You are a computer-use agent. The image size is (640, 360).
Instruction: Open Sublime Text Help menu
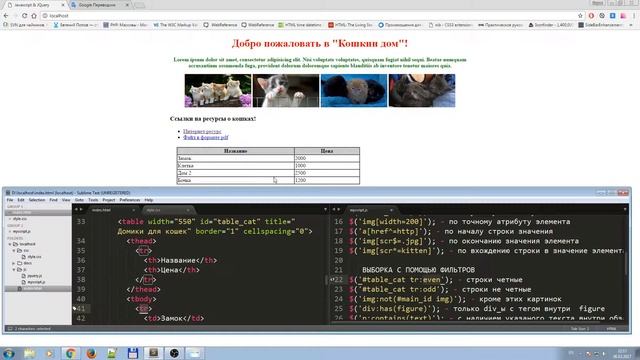pyautogui.click(x=149, y=200)
